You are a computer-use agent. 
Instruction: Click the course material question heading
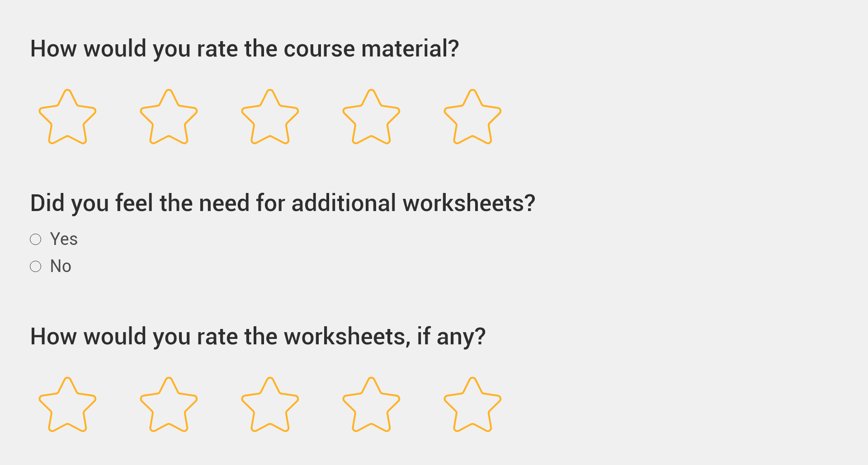(244, 48)
